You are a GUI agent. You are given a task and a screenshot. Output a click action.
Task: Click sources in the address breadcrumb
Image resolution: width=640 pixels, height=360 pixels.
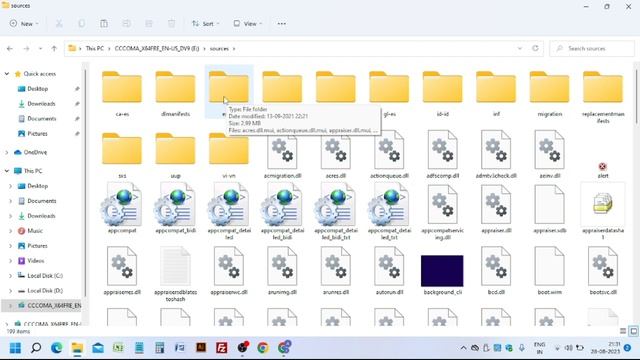pos(219,49)
